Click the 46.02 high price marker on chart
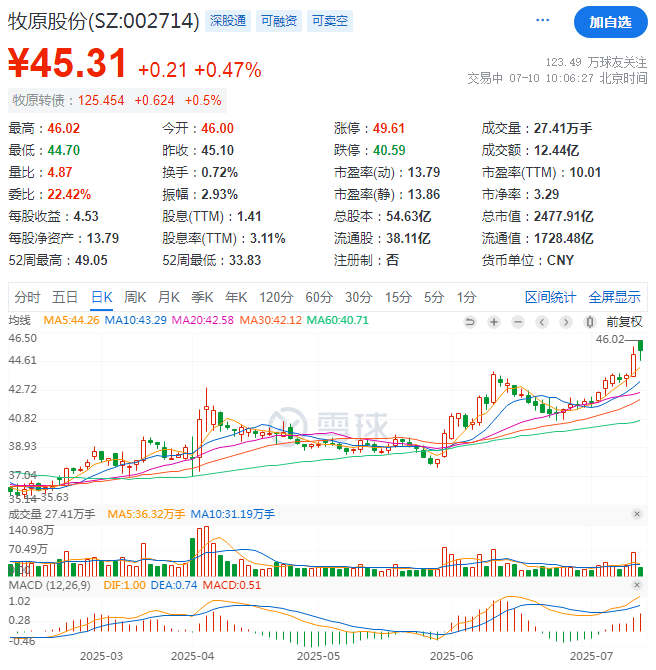The width and height of the screenshot is (656, 670). point(610,339)
